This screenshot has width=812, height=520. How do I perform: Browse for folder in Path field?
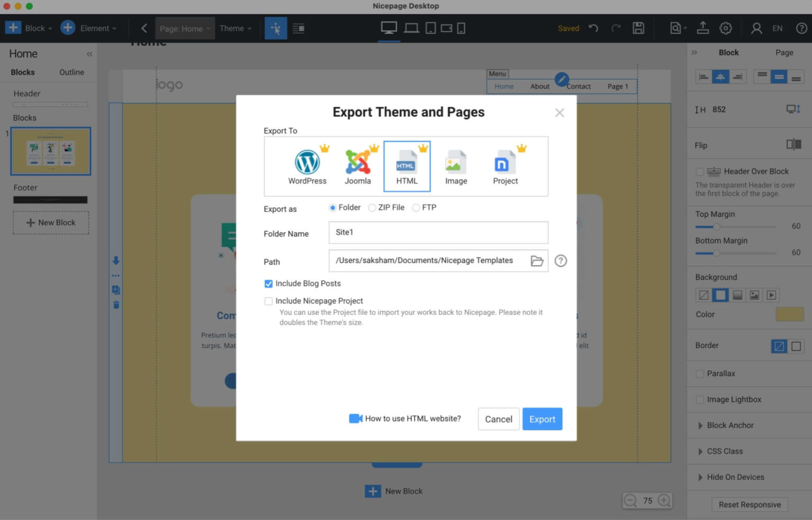(x=537, y=261)
